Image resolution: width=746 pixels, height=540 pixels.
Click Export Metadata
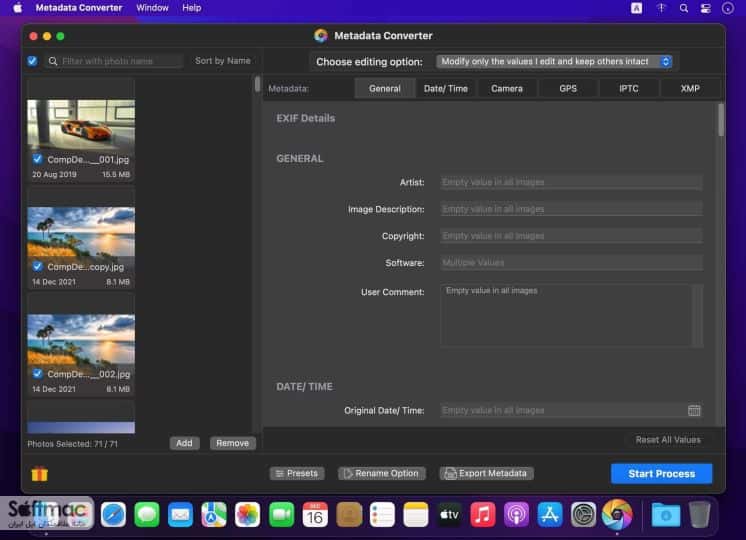click(x=487, y=473)
